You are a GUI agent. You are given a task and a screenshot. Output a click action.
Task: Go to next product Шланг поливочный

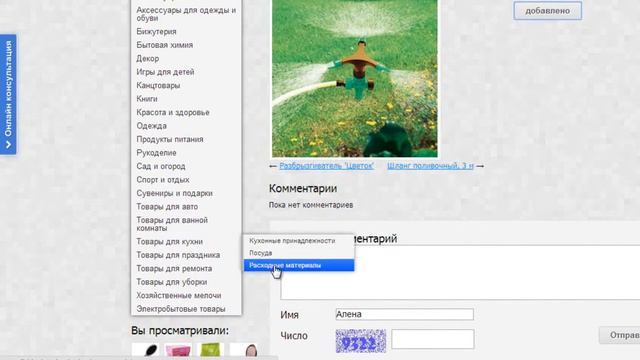[x=430, y=166]
